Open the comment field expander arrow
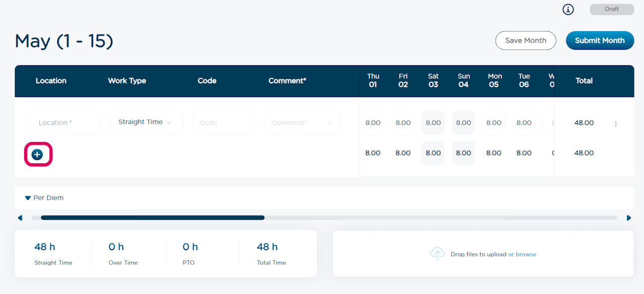The image size is (644, 294). click(331, 122)
